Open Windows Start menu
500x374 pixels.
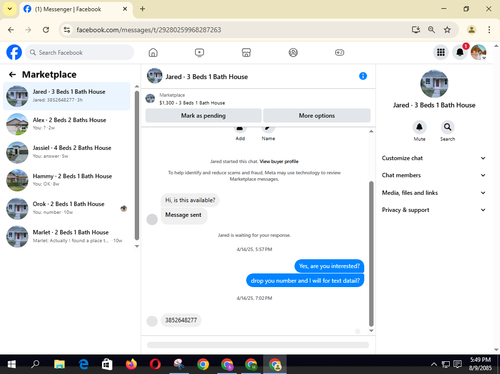(x=12, y=364)
